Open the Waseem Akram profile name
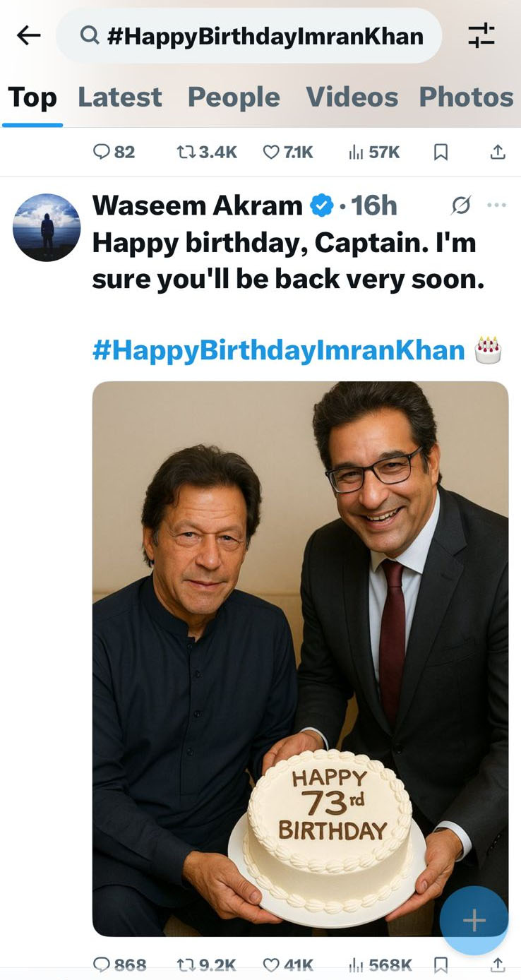The width and height of the screenshot is (521, 980). pos(197,205)
